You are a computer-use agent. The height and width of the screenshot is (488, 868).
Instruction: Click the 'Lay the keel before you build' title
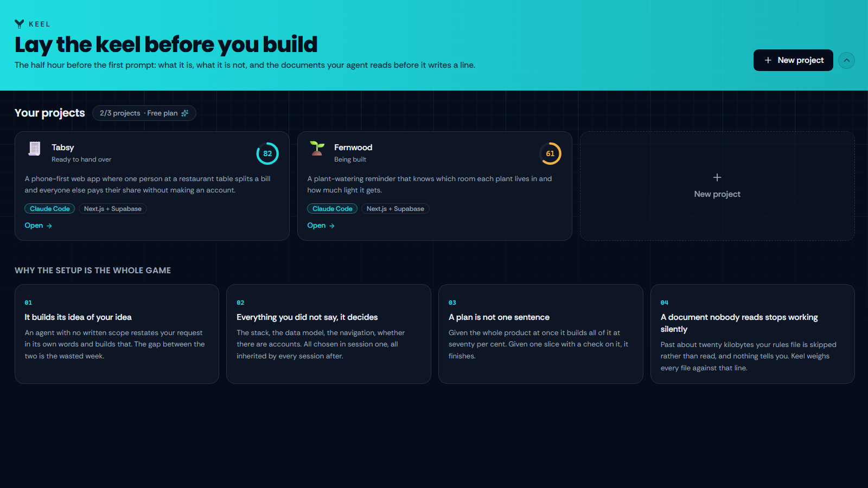166,44
